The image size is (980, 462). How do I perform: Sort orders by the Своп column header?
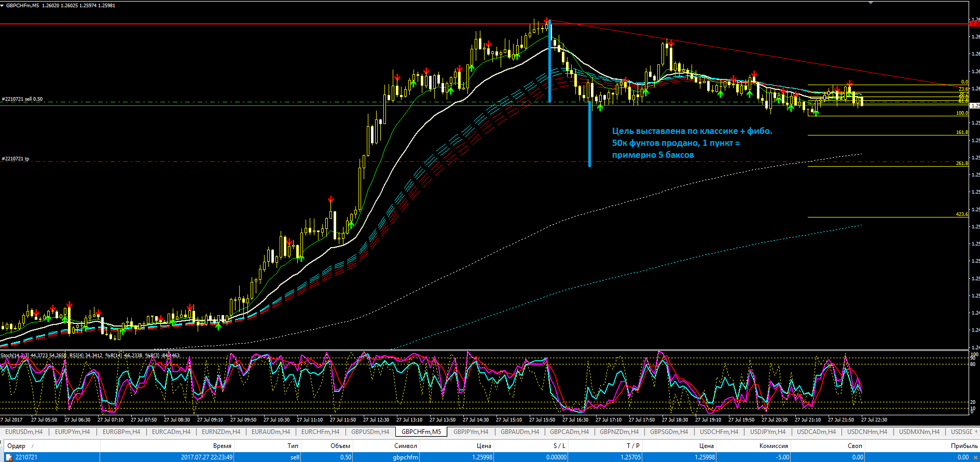pyautogui.click(x=828, y=446)
